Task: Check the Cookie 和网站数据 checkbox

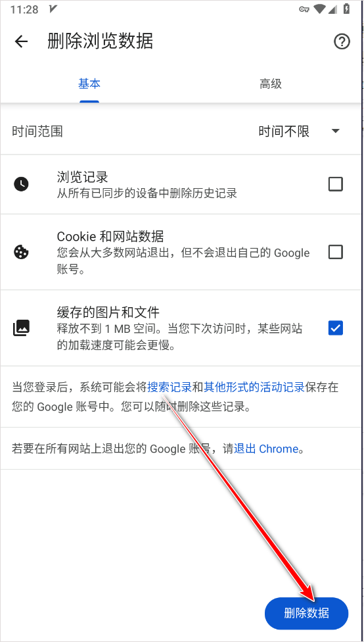Action: (335, 252)
